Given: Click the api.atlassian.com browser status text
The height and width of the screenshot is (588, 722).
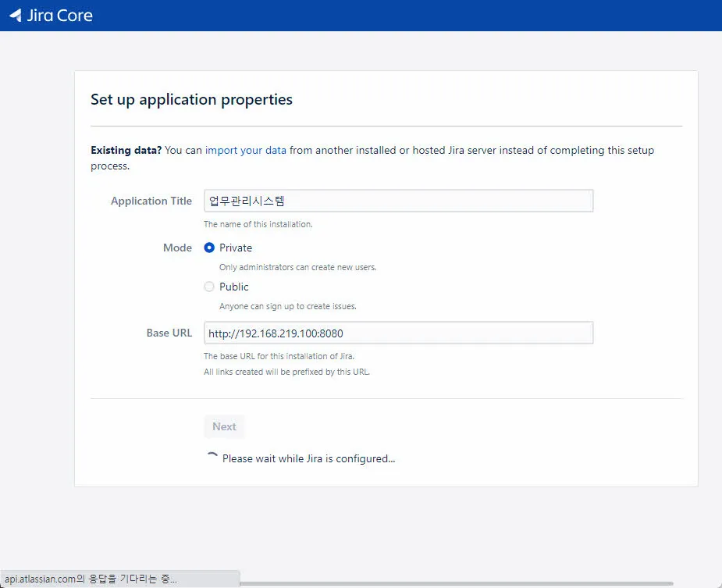Looking at the screenshot, I should 90,579.
